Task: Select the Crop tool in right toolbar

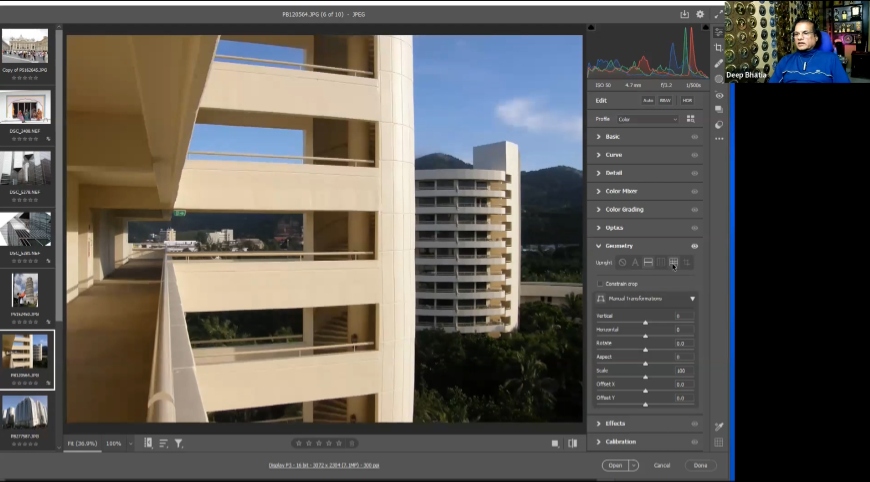Action: click(x=719, y=47)
